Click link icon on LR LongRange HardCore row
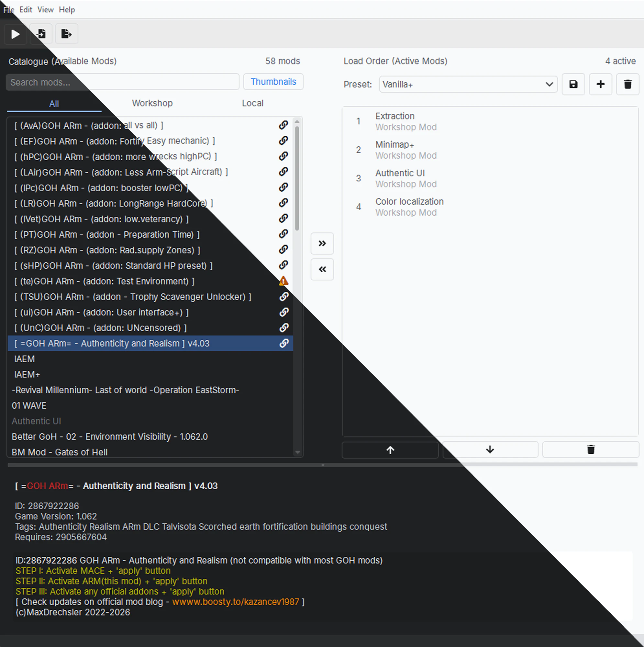The image size is (644, 647). tap(283, 203)
